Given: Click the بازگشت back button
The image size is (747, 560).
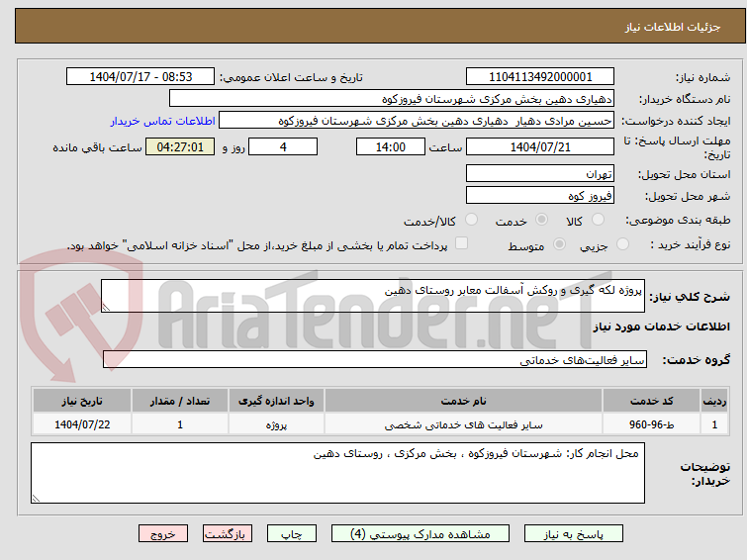Looking at the screenshot, I should click(228, 534).
